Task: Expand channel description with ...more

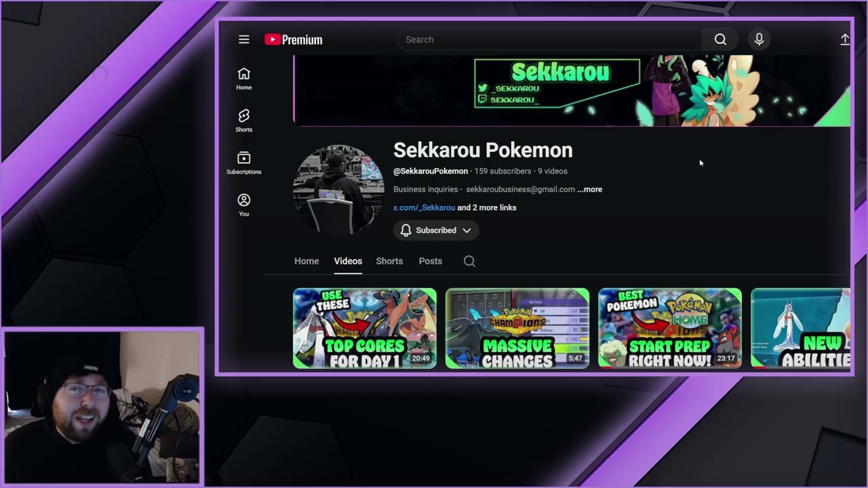Action: [x=589, y=189]
